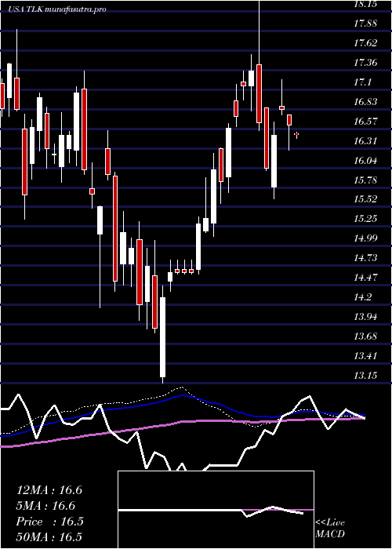This screenshot has width=392, height=549.
Task: Select the 16.04 price axis label
Action: [x=365, y=161]
